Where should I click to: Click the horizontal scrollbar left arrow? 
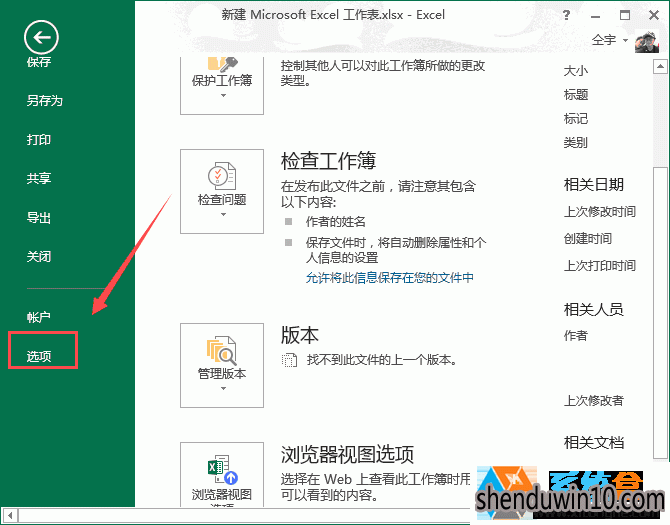(x=11, y=515)
